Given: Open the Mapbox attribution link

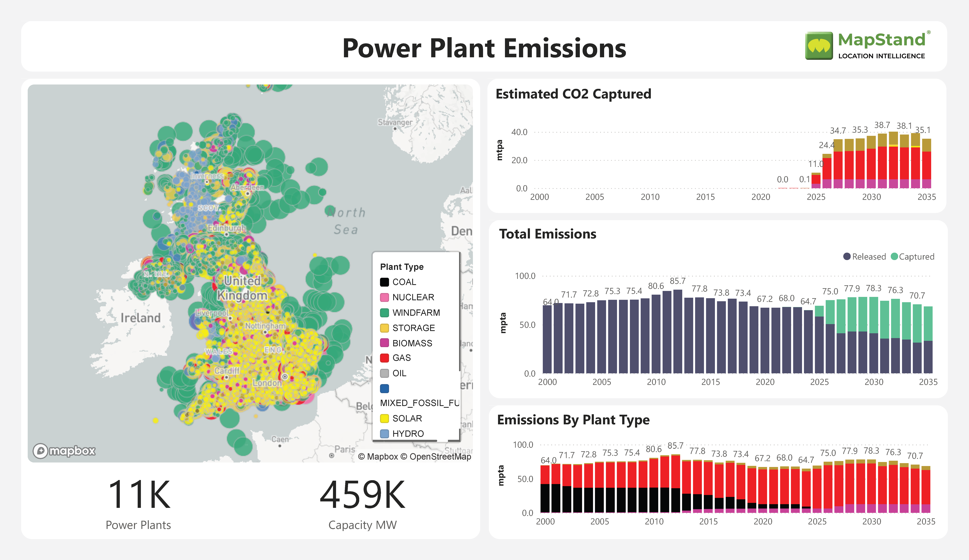Looking at the screenshot, I should click(x=378, y=457).
